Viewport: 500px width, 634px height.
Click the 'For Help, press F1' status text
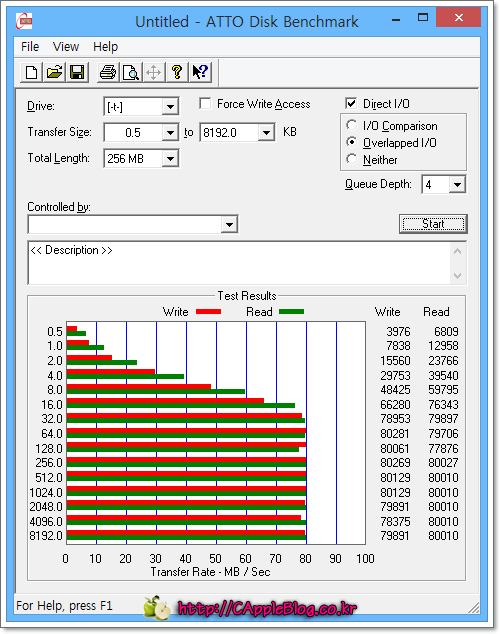click(x=64, y=606)
